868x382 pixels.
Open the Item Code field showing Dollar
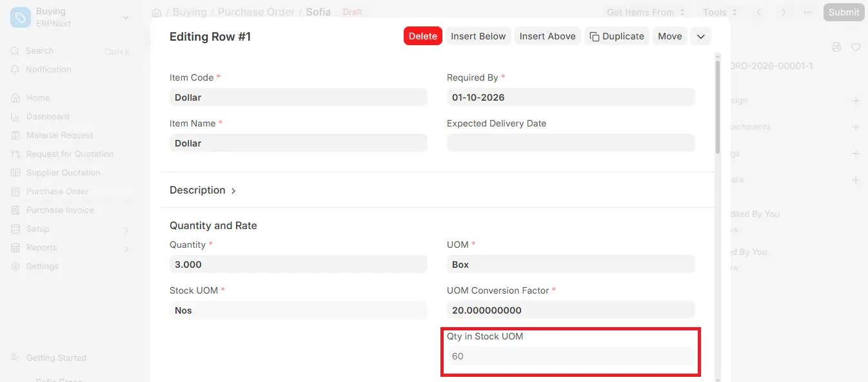pyautogui.click(x=299, y=97)
